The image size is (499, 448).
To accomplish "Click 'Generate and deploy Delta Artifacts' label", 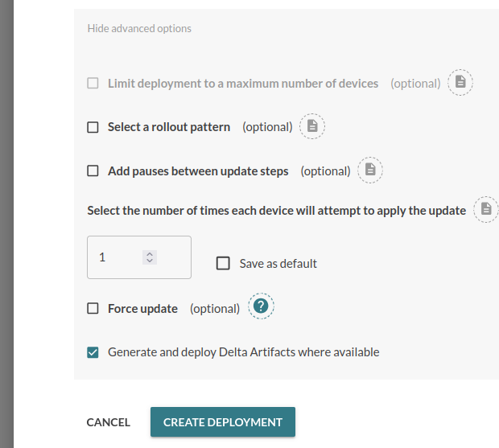I will (x=243, y=351).
